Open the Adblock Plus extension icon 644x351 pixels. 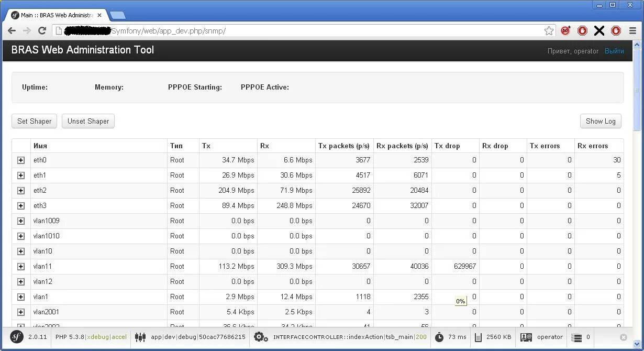click(x=565, y=31)
